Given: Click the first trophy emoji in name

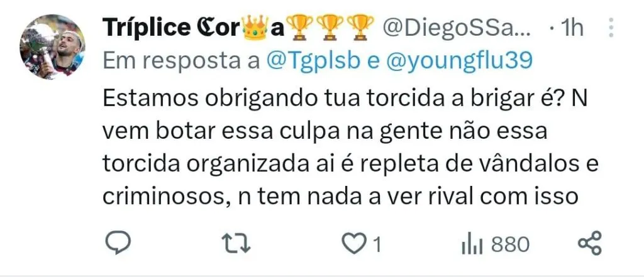Looking at the screenshot, I should 299,27.
